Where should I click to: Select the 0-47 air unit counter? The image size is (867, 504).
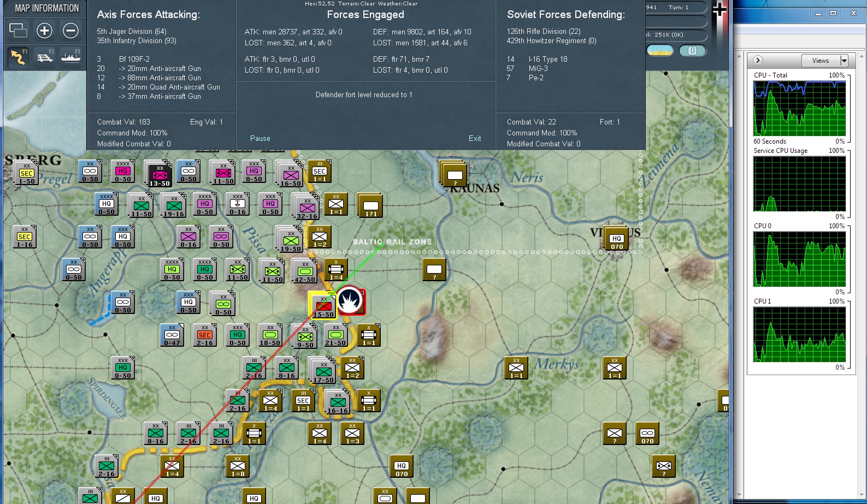(x=172, y=335)
